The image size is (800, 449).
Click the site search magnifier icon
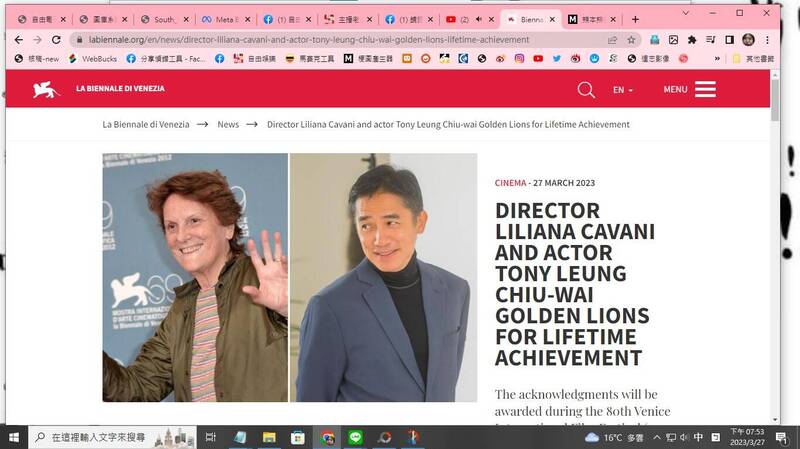point(586,90)
